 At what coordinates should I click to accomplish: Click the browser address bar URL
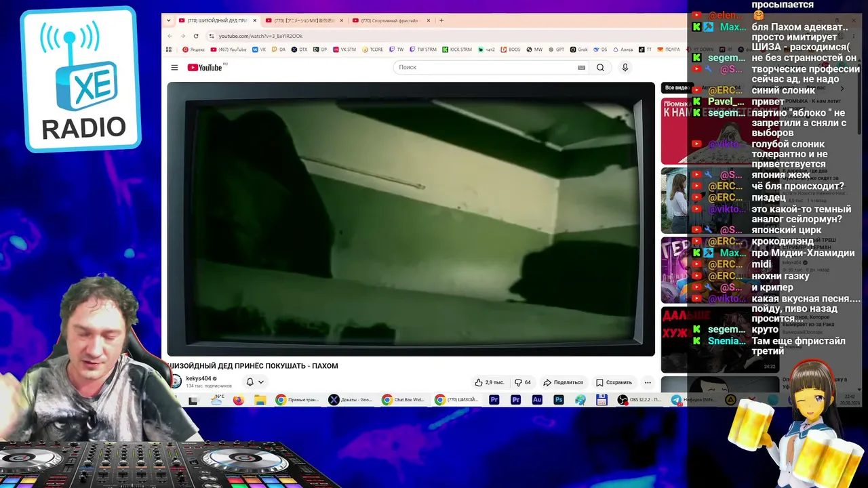[260, 36]
